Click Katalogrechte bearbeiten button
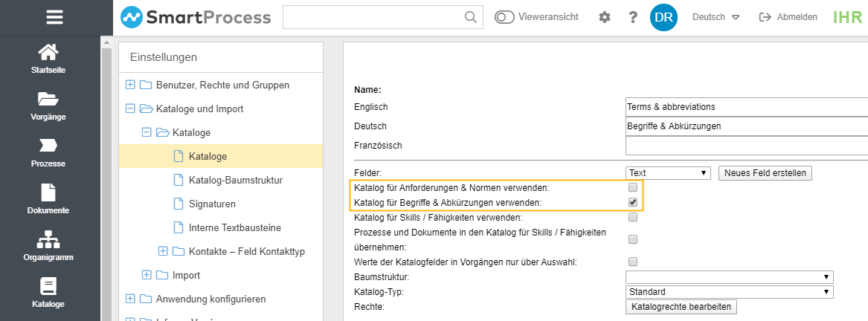Image resolution: width=868 pixels, height=321 pixels. [681, 307]
